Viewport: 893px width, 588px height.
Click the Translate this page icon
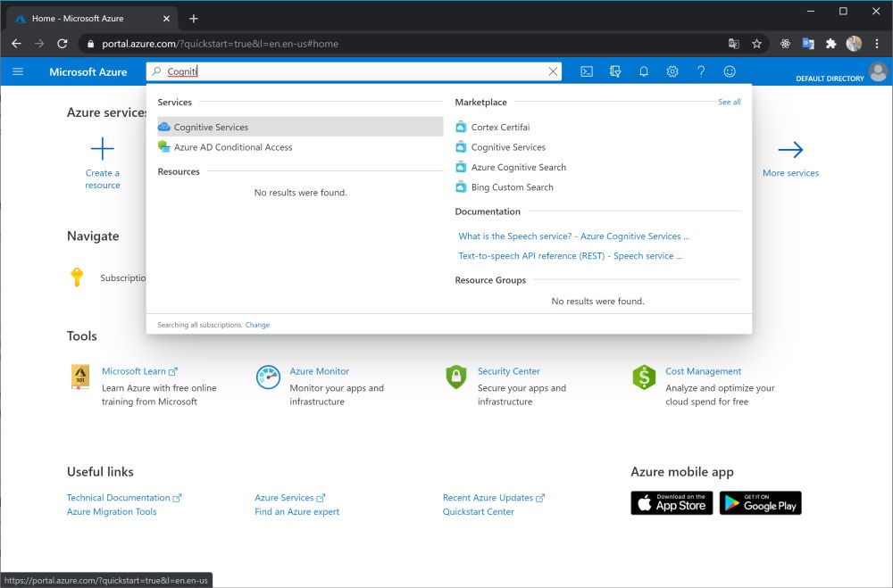(733, 44)
